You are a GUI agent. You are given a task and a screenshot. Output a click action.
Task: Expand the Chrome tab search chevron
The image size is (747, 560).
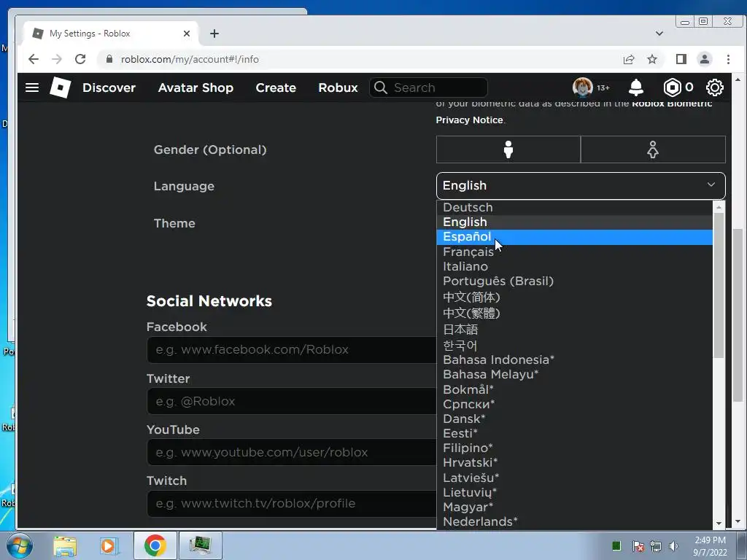[x=659, y=34]
